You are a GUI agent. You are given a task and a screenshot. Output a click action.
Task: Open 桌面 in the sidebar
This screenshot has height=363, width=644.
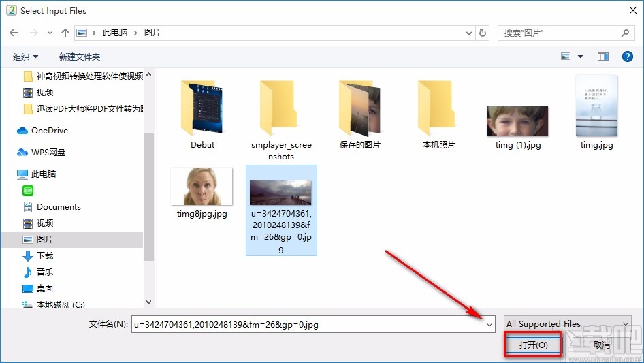(x=38, y=289)
